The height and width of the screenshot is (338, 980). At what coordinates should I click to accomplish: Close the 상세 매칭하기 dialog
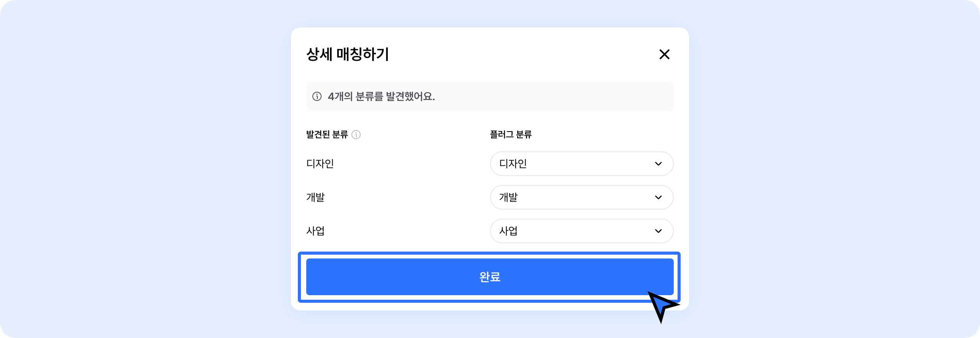[x=664, y=54]
